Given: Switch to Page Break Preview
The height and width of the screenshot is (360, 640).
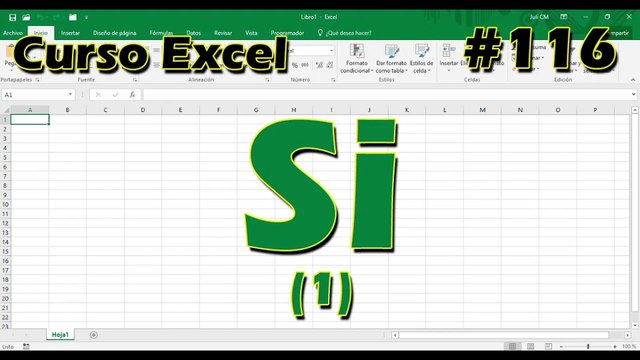Looking at the screenshot, I should 548,346.
